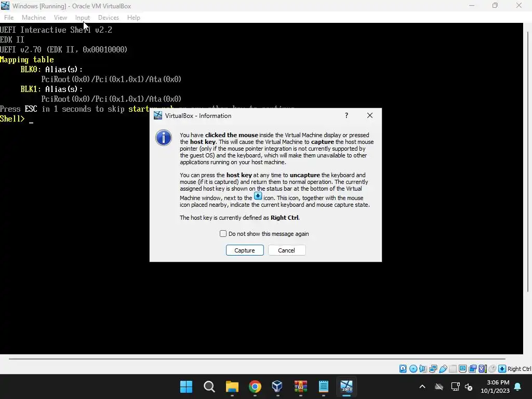532x399 pixels.
Task: Click the Cancel button
Action: 287,250
